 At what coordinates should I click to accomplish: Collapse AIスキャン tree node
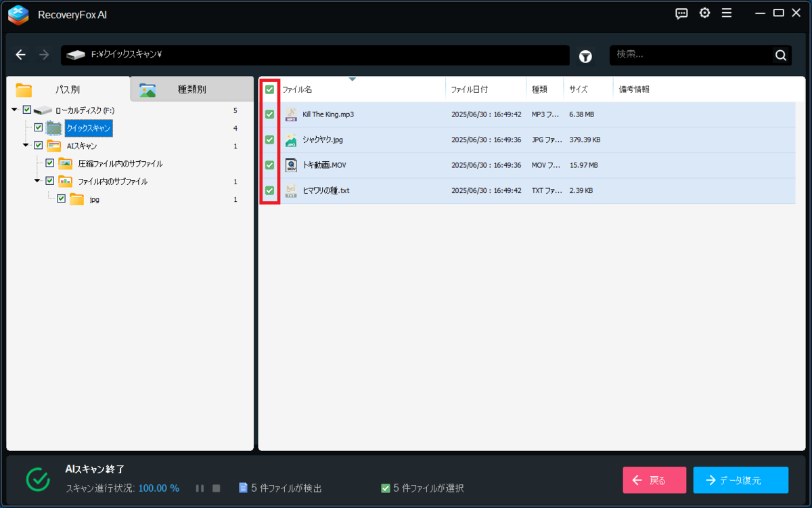[26, 145]
